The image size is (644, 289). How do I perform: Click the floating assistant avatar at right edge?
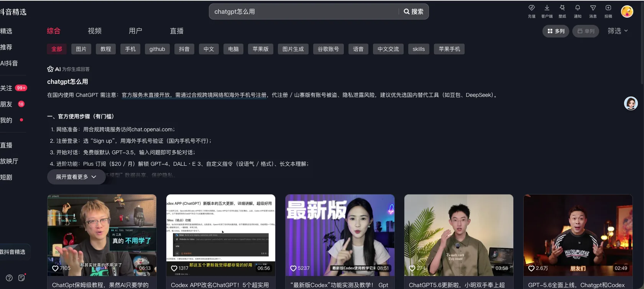pyautogui.click(x=631, y=103)
